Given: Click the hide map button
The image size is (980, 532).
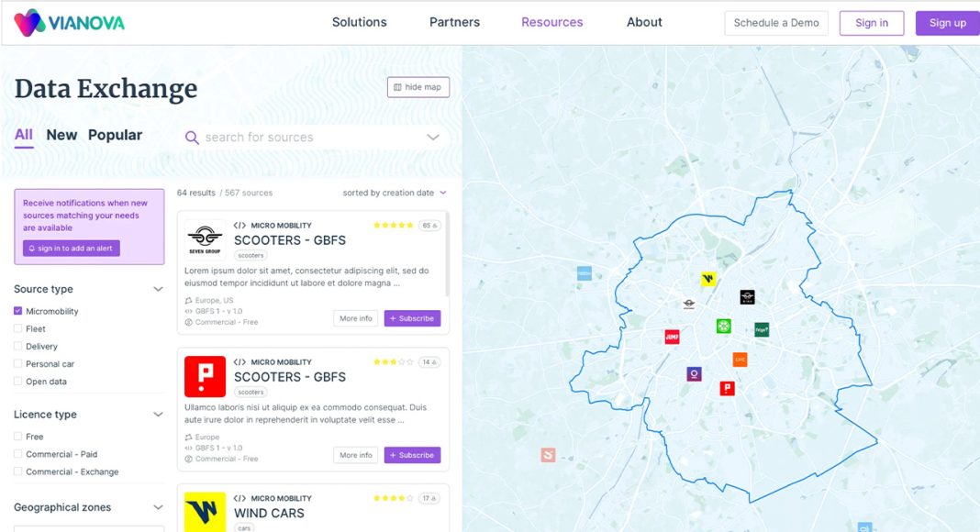Looking at the screenshot, I should pos(418,87).
